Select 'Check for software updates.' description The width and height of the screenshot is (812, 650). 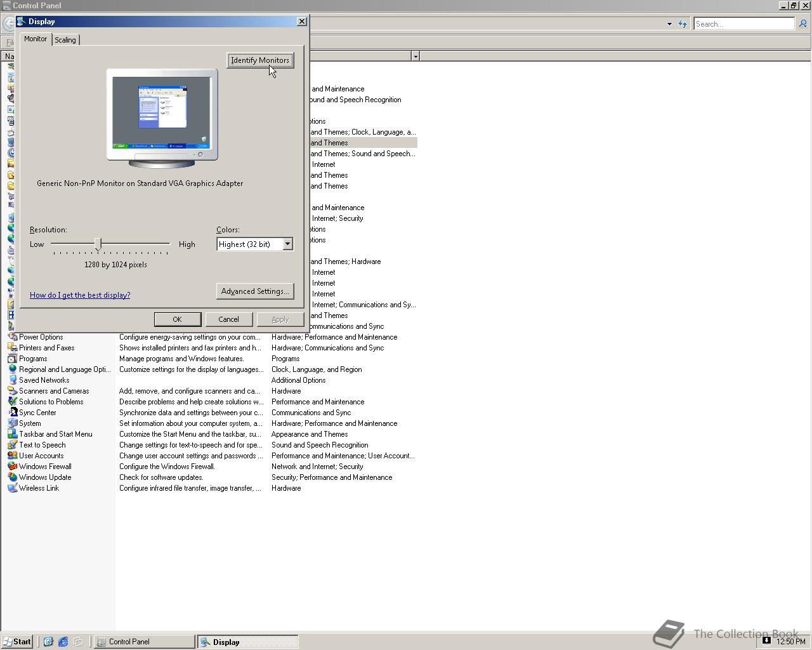[x=161, y=477]
